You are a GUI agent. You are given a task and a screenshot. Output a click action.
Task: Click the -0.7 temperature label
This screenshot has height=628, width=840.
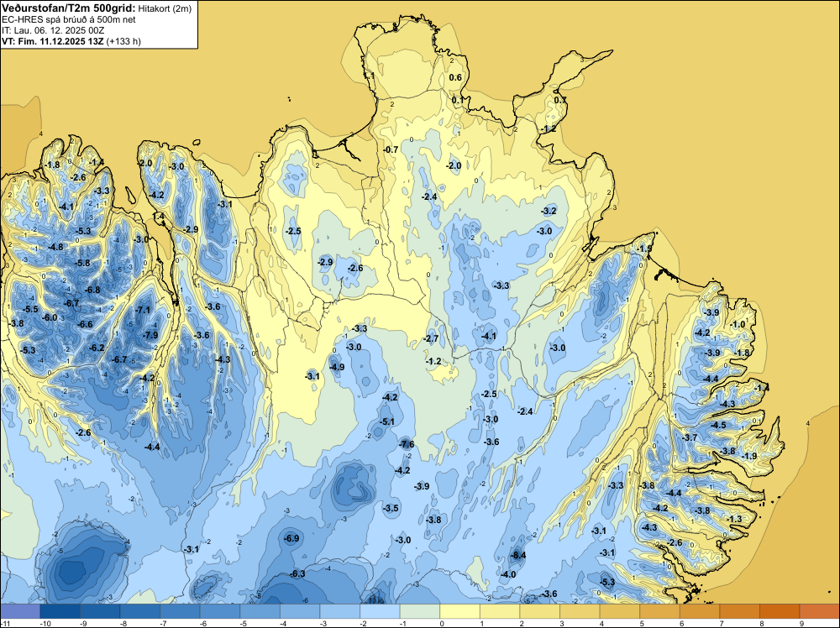391,149
